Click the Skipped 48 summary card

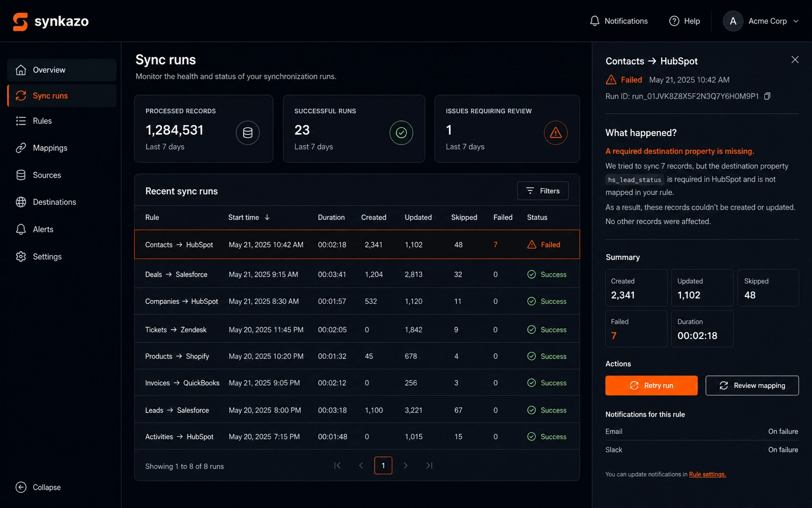768,288
